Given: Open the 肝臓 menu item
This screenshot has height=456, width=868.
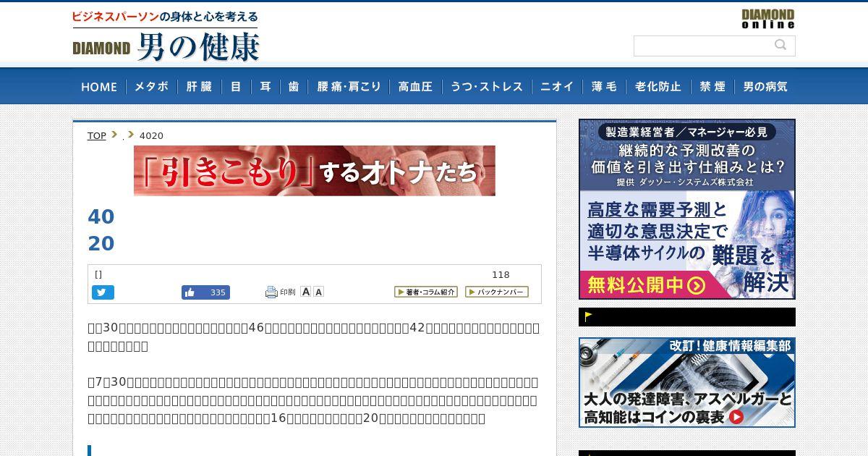Looking at the screenshot, I should (199, 87).
